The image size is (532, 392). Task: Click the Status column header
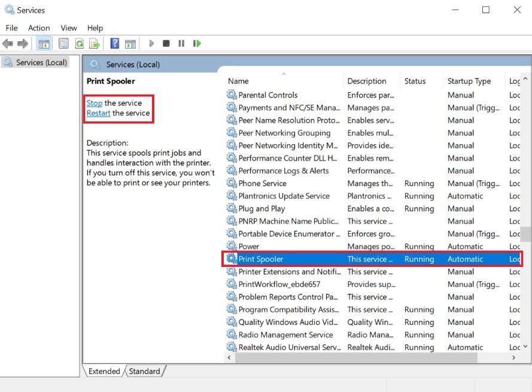pos(415,81)
